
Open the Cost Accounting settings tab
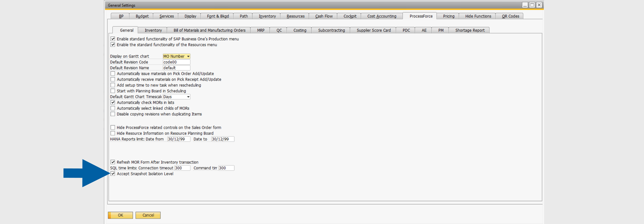pyautogui.click(x=381, y=16)
